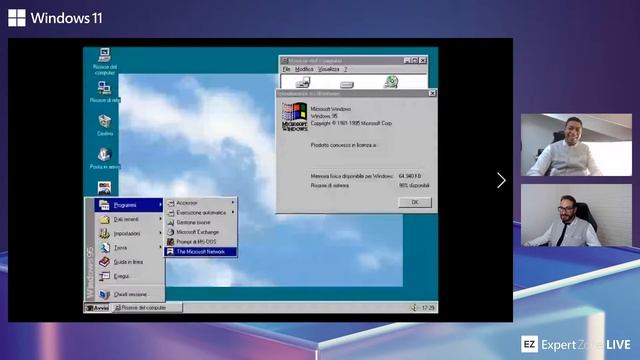Expand the Accessori submenu

[x=200, y=203]
